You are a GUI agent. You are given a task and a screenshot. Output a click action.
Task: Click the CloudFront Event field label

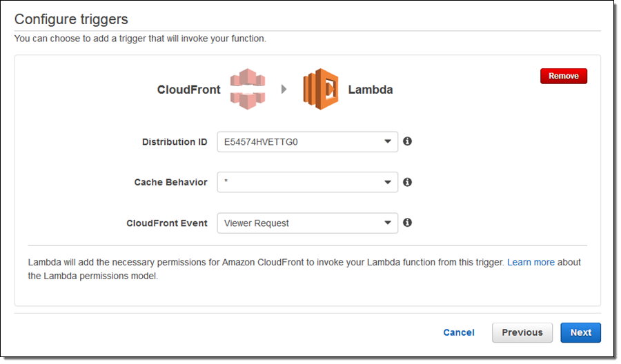pyautogui.click(x=167, y=223)
